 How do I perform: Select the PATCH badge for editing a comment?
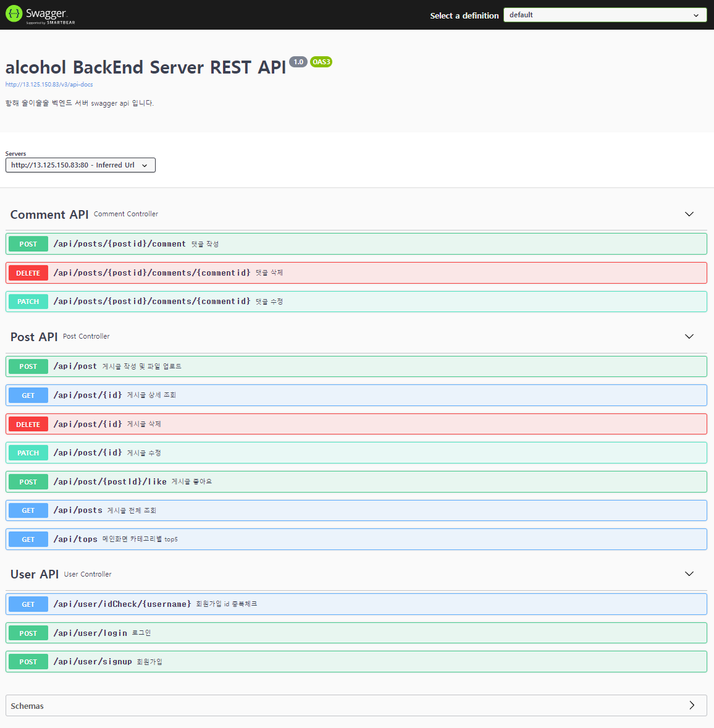(x=28, y=302)
